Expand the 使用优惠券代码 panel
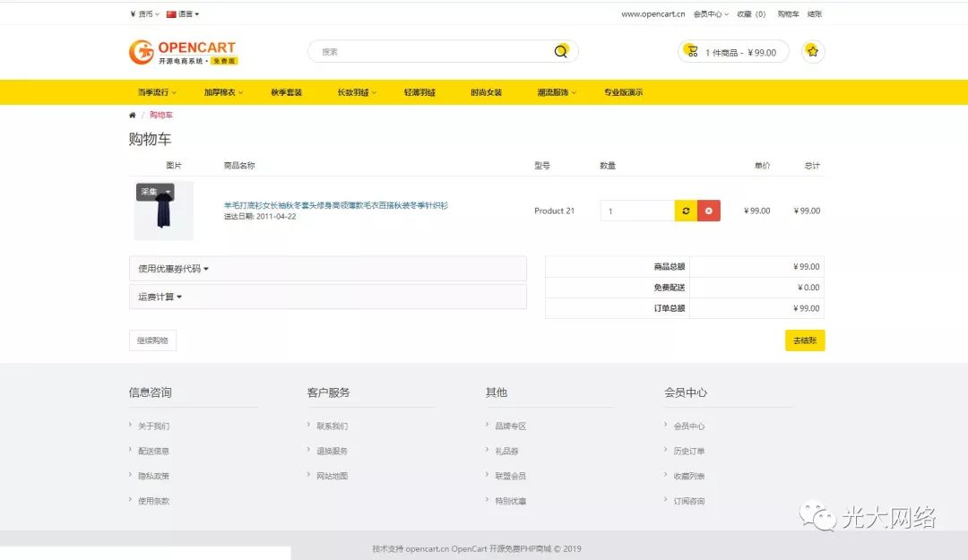This screenshot has height=560, width=968. [173, 269]
